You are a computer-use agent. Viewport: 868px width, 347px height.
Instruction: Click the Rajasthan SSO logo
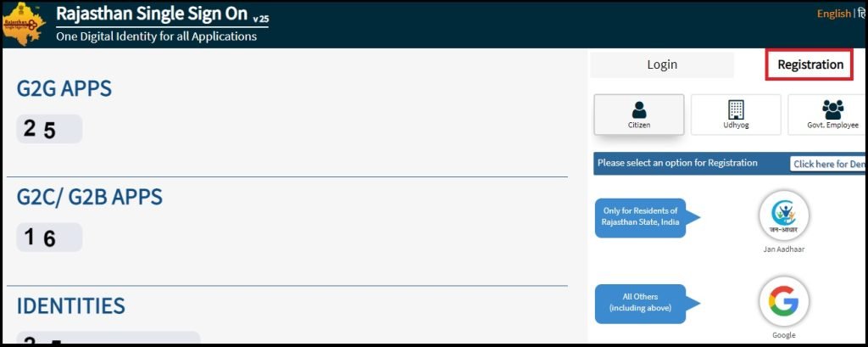(x=23, y=24)
